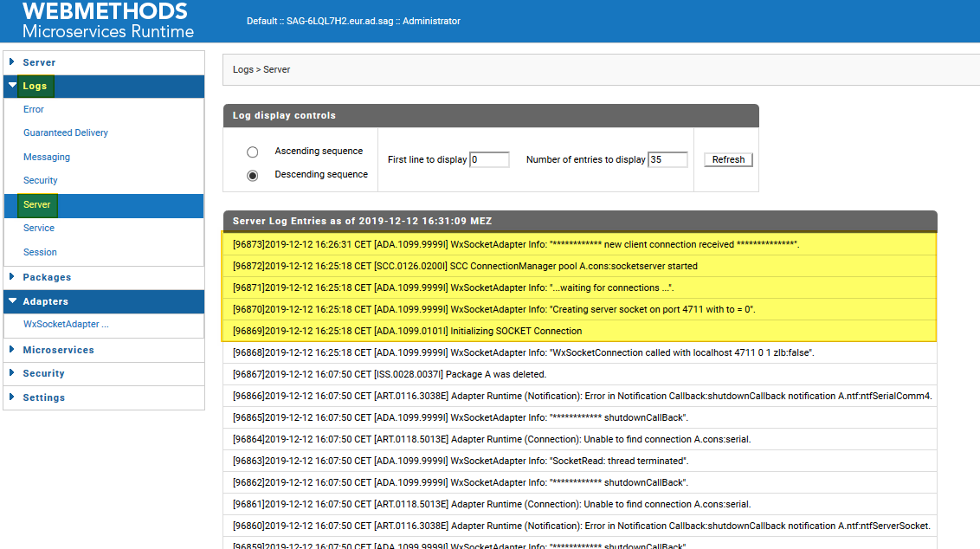Viewport: 980px width, 549px height.
Task: Click log entry 96872 SCC ConnectionManager pool
Action: [x=579, y=267]
